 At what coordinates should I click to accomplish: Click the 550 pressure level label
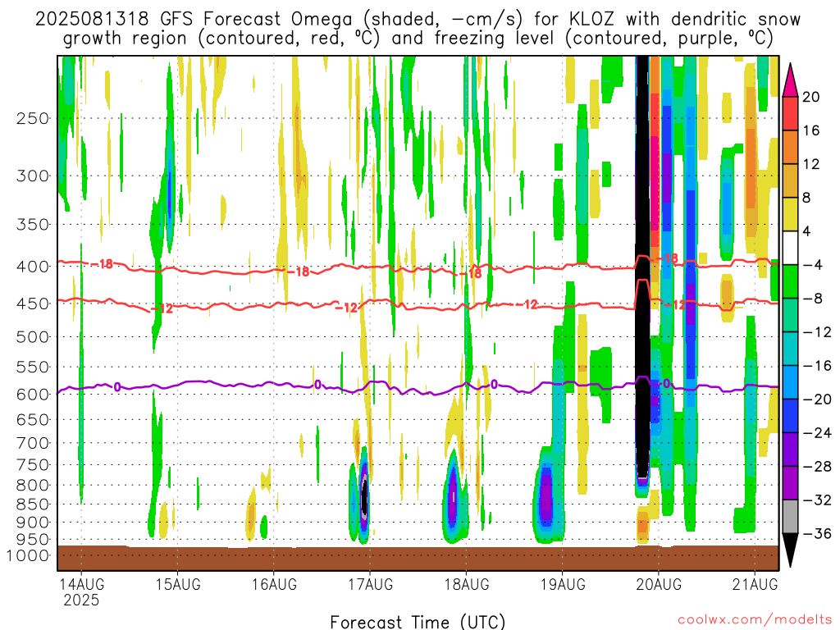(x=33, y=367)
